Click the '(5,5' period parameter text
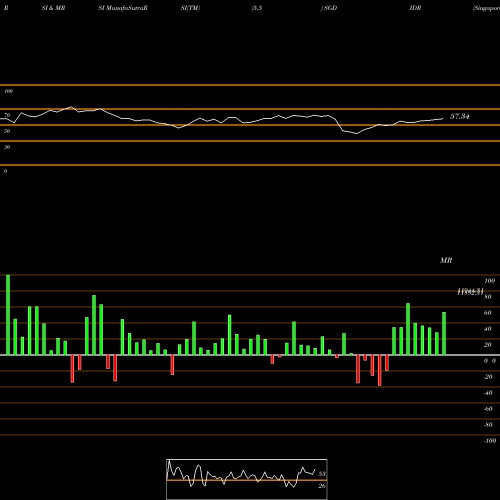The width and height of the screenshot is (500, 500). [257, 8]
